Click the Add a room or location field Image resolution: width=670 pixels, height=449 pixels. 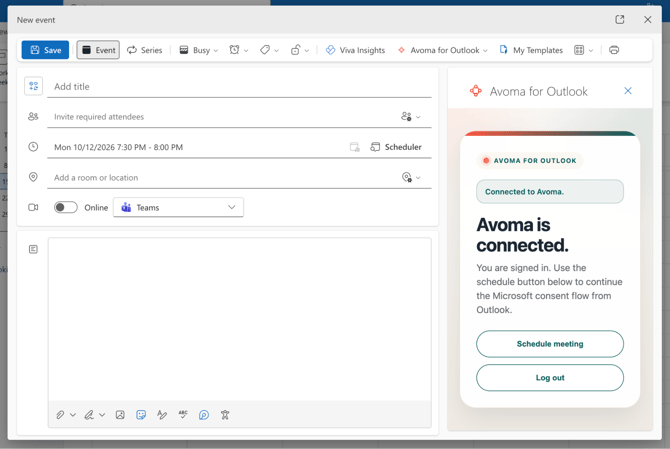point(222,177)
